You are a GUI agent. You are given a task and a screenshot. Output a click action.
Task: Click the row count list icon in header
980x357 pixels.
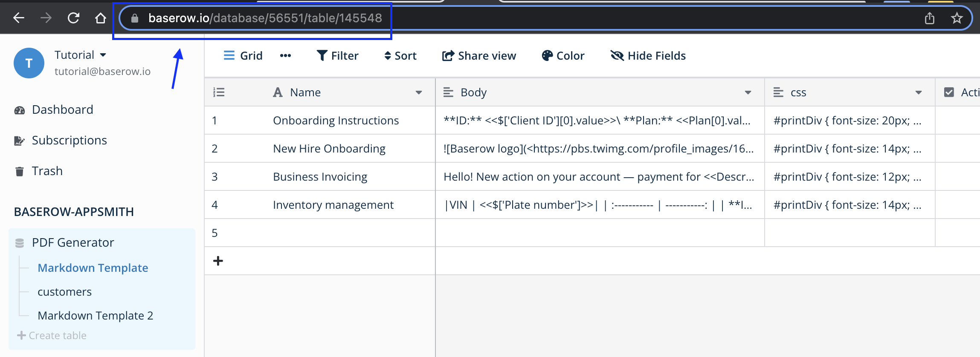(x=219, y=92)
